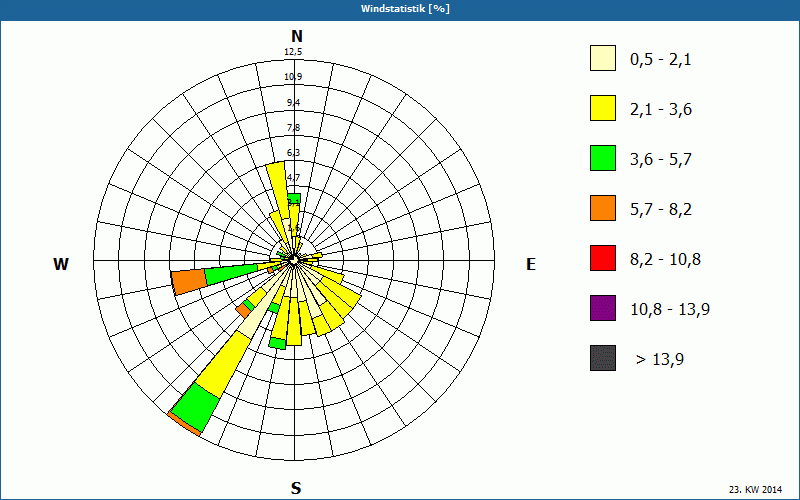Click the green tip of the south-southwest bar

[277, 343]
